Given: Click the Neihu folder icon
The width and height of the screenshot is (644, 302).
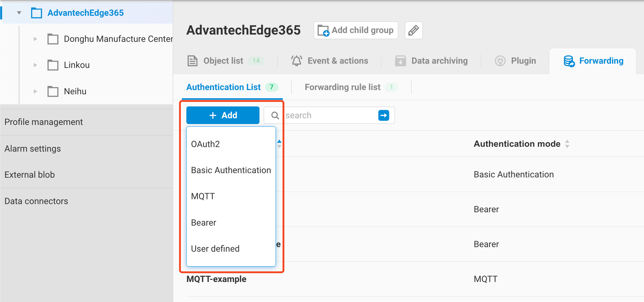Looking at the screenshot, I should 53,91.
